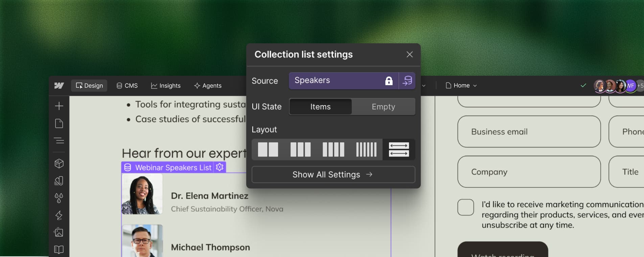This screenshot has height=257, width=644.
Task: Close the Collection list settings dialog
Action: pyautogui.click(x=410, y=54)
